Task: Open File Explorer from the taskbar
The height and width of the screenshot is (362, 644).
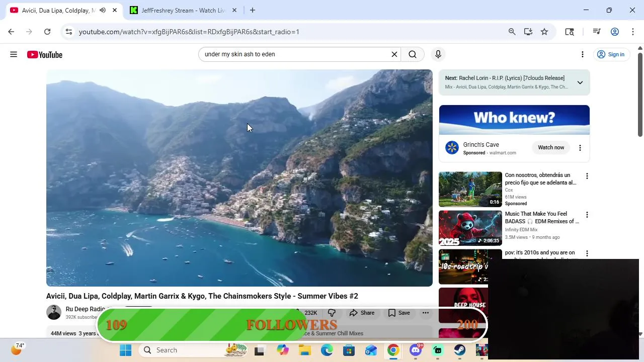Action: [304, 350]
